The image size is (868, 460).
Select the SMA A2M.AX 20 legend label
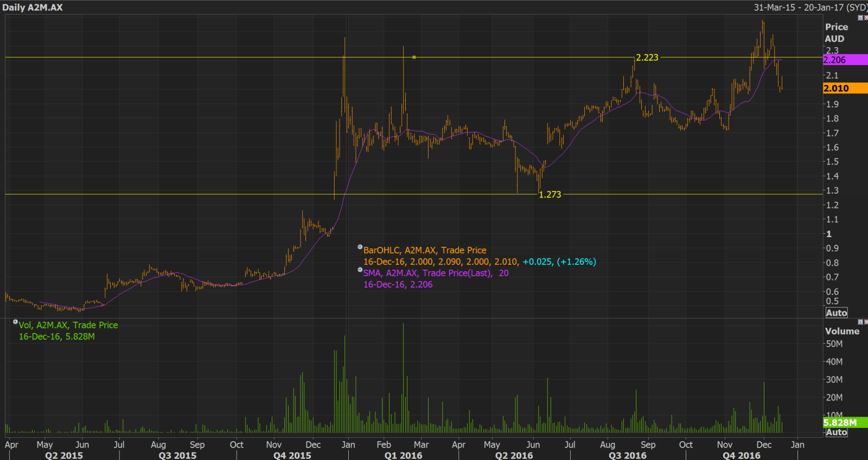[x=436, y=273]
